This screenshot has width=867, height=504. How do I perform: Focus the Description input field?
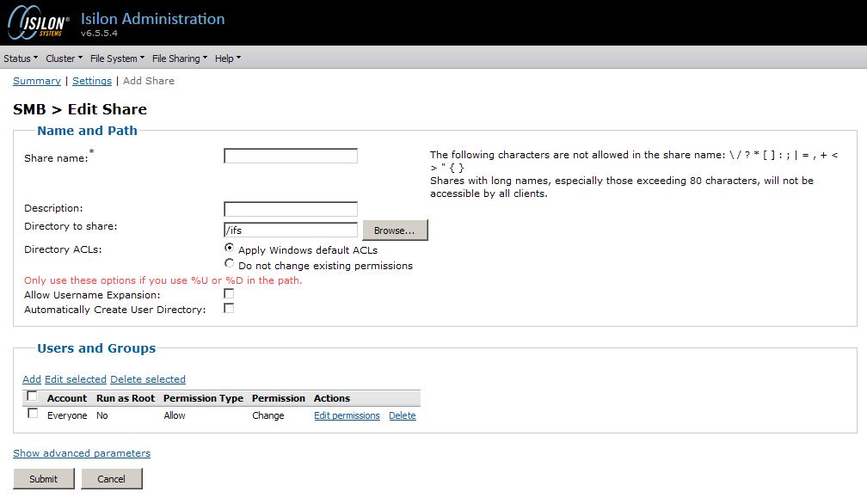(291, 209)
